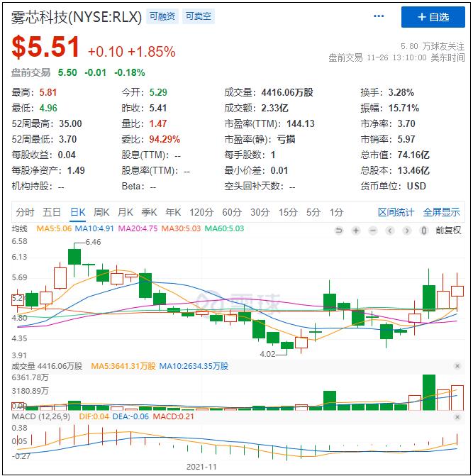Select the 日K daily chart tab
This screenshot has width=473, height=476.
coord(78,212)
